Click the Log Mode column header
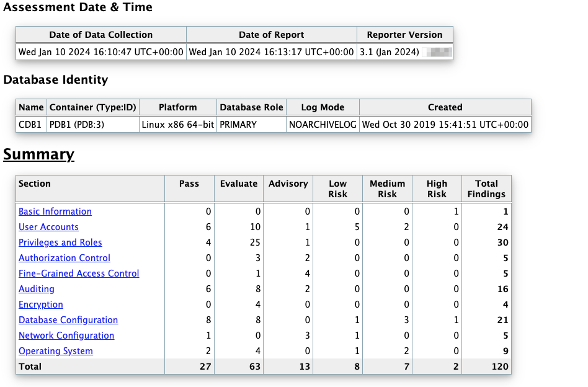588x387 pixels. click(x=323, y=107)
